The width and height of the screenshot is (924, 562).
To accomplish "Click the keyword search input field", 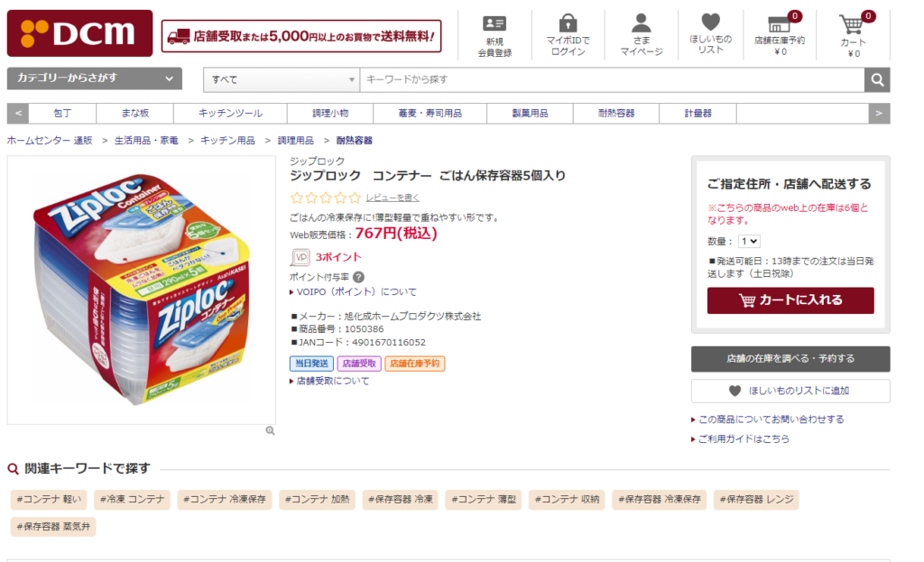I will coord(612,80).
